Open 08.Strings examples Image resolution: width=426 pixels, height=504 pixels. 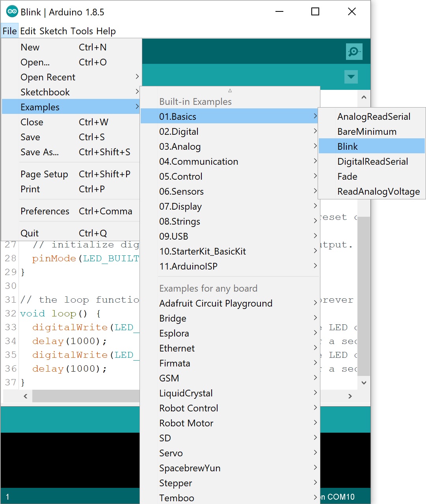(230, 221)
